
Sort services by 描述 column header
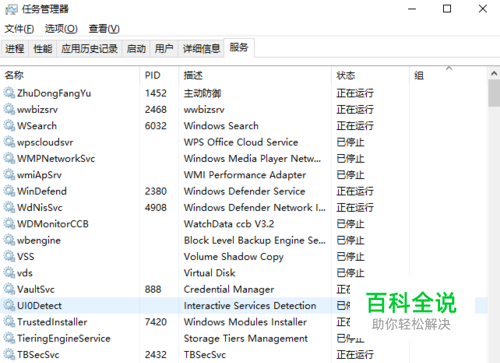pos(255,76)
